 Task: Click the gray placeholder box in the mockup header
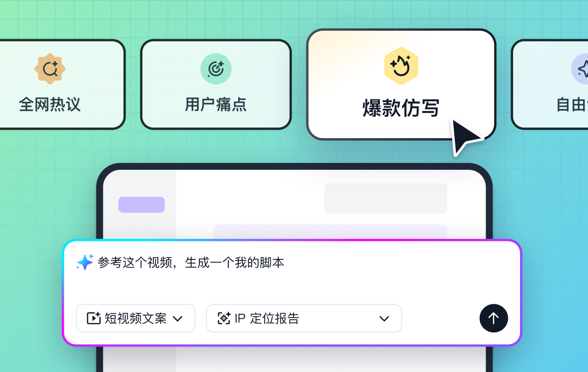click(386, 198)
